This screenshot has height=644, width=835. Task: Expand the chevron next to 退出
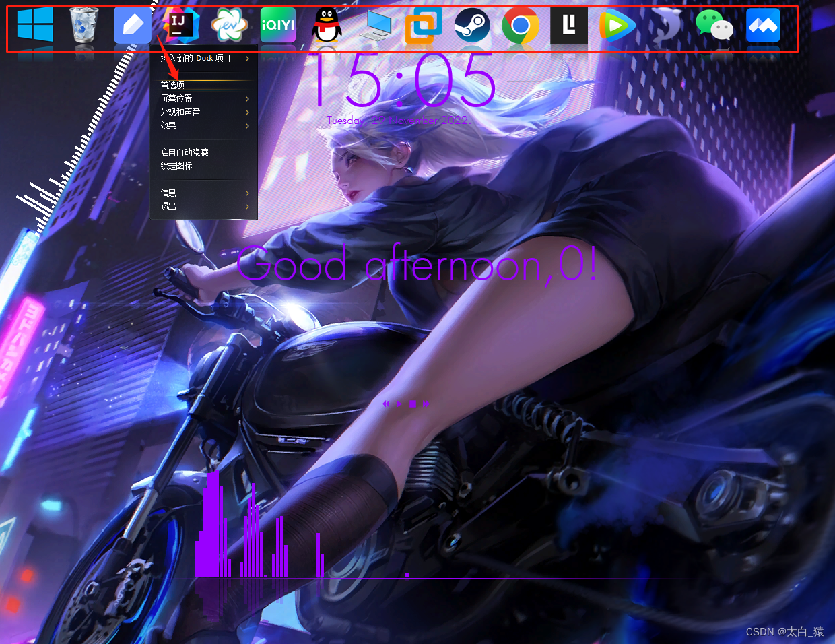tap(247, 207)
